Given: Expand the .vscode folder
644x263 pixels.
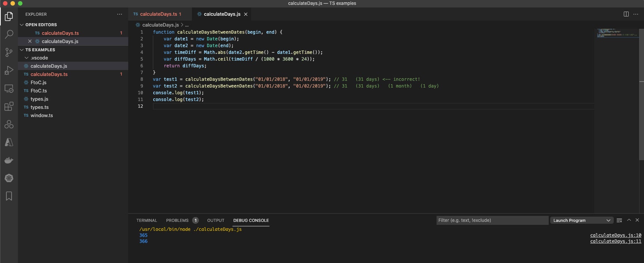Looking at the screenshot, I should pos(39,58).
